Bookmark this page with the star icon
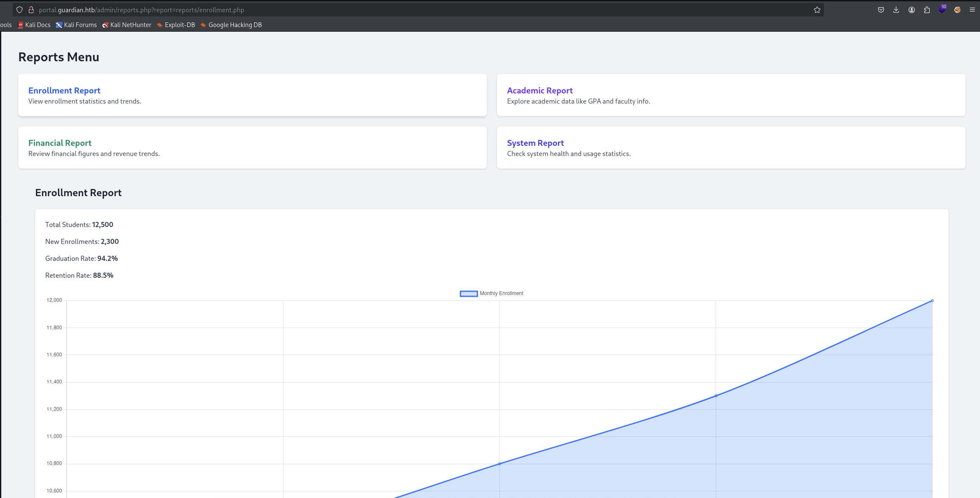 (817, 10)
